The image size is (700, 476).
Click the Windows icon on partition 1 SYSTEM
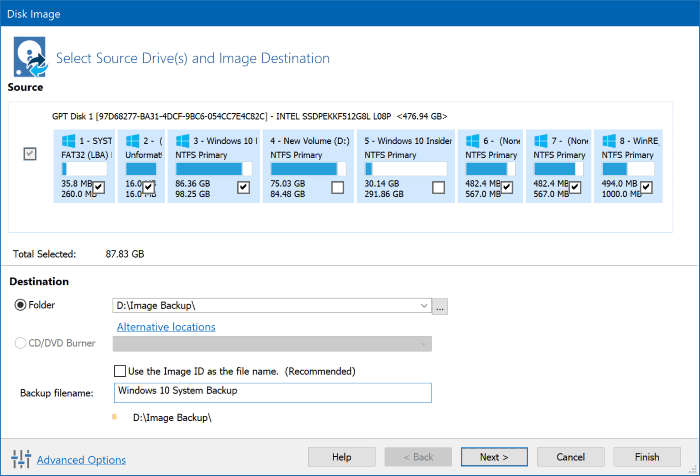coord(68,141)
